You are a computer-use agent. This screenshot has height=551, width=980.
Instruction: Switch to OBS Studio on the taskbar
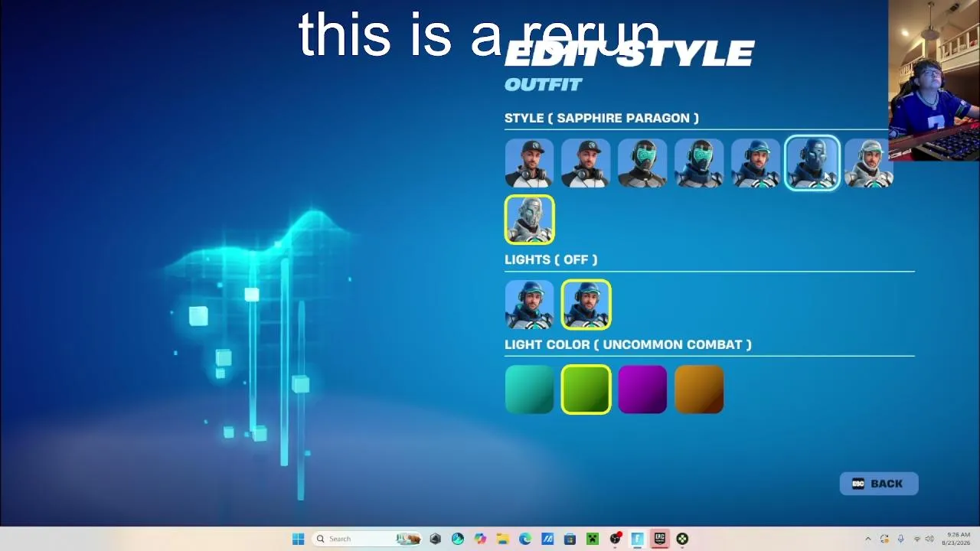click(x=615, y=539)
